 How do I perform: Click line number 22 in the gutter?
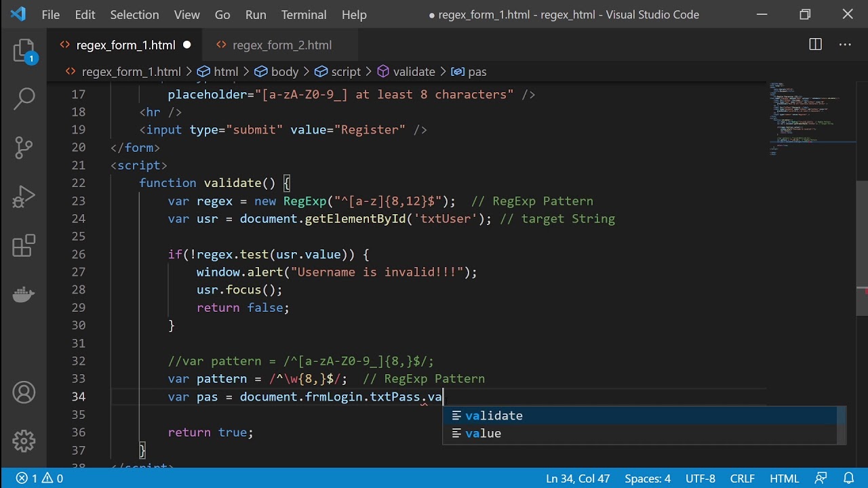(x=78, y=183)
